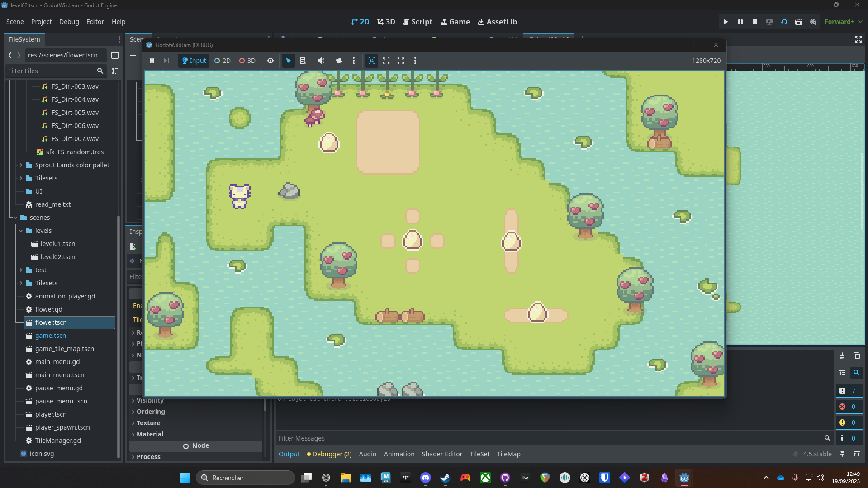This screenshot has height=488, width=868.
Task: Toggle the FileSystem split mode icon
Action: pos(115,55)
